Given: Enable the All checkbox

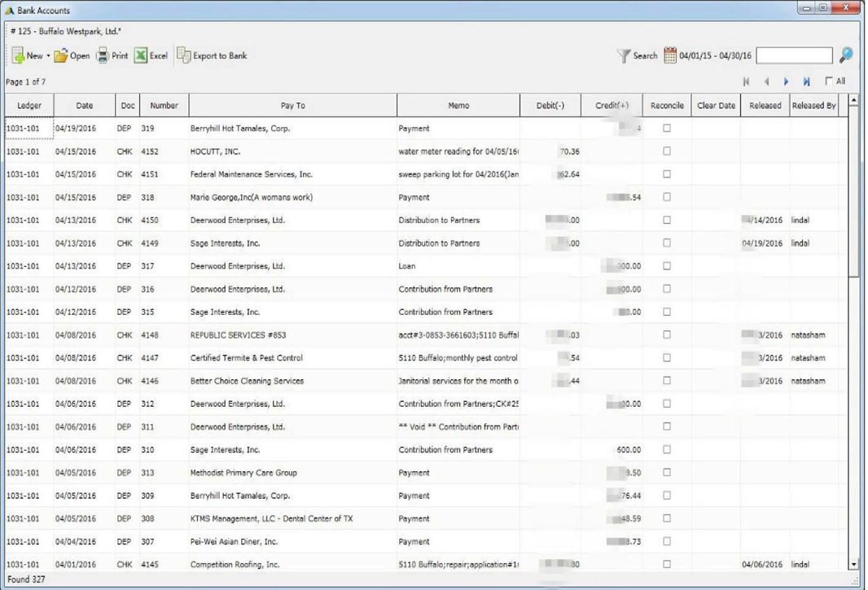Looking at the screenshot, I should coord(829,81).
